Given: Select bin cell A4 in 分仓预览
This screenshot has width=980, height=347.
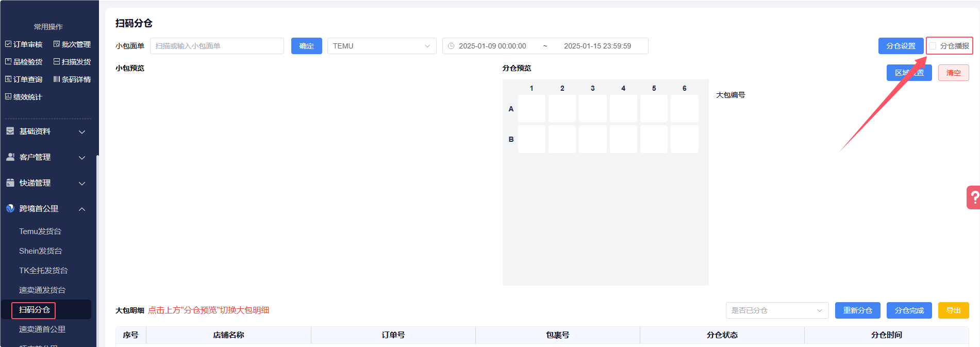Looking at the screenshot, I should pyautogui.click(x=623, y=108).
